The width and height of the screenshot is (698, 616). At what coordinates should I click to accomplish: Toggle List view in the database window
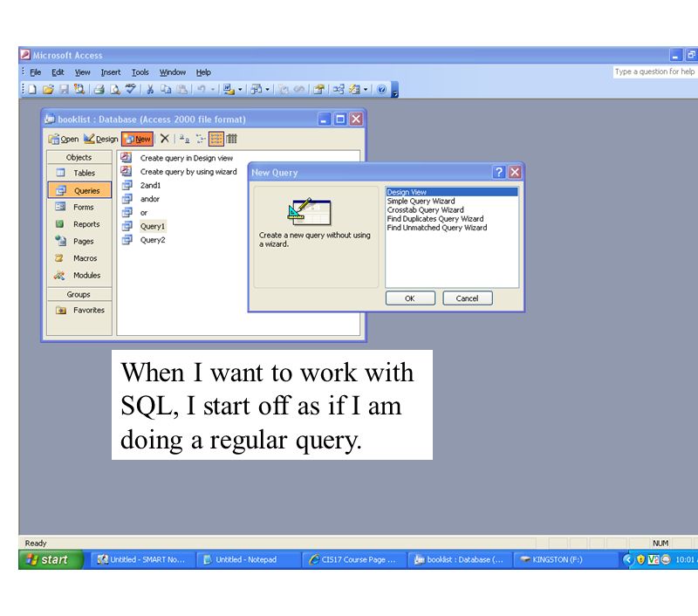[216, 139]
